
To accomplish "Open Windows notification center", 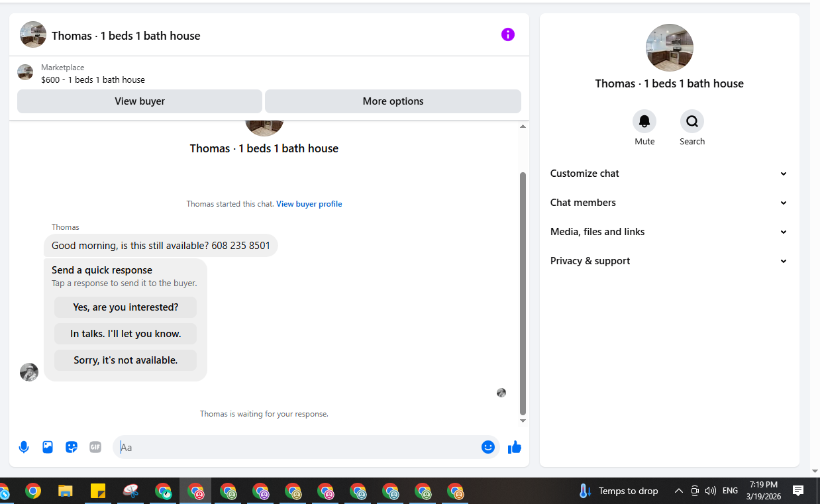I will tap(798, 491).
